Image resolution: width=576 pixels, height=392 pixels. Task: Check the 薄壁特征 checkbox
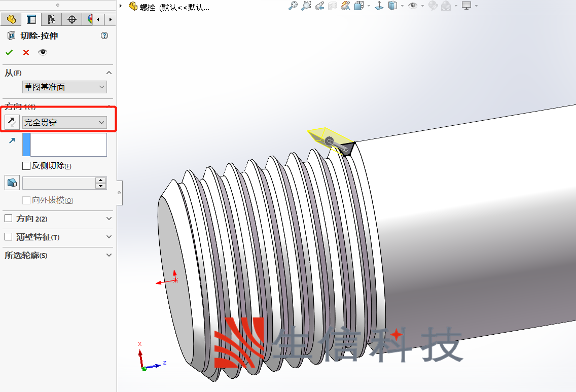8,237
